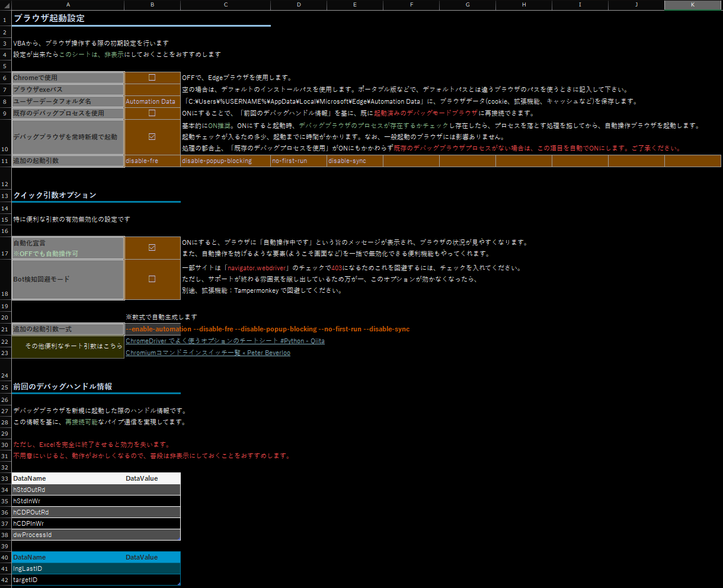Click the 前回のデバッグハンドル情報 heading

click(63, 386)
